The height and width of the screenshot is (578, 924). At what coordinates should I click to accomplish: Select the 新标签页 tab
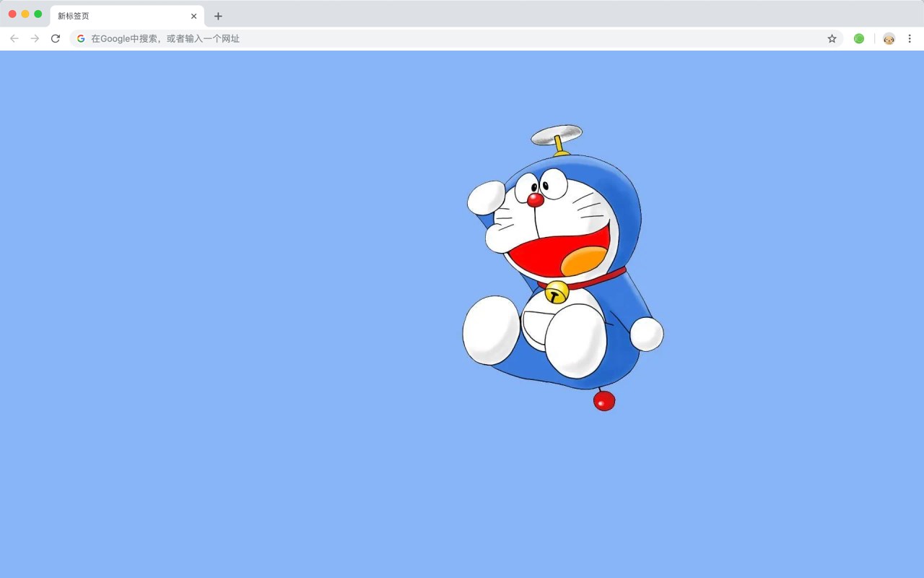point(127,16)
